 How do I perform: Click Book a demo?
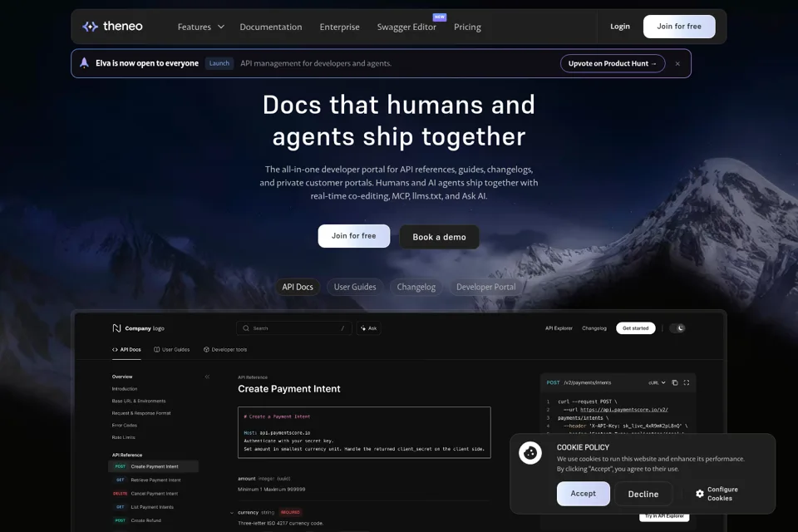439,237
